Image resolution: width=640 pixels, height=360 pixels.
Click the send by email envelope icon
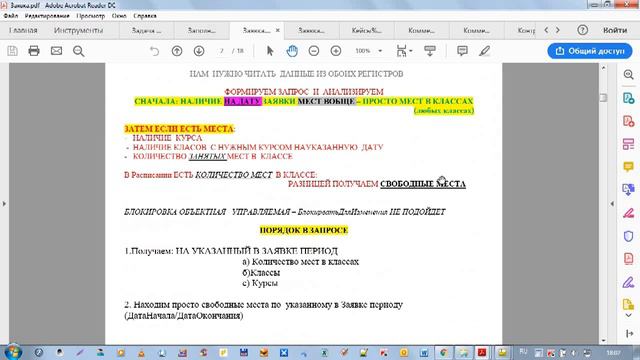coord(56,51)
